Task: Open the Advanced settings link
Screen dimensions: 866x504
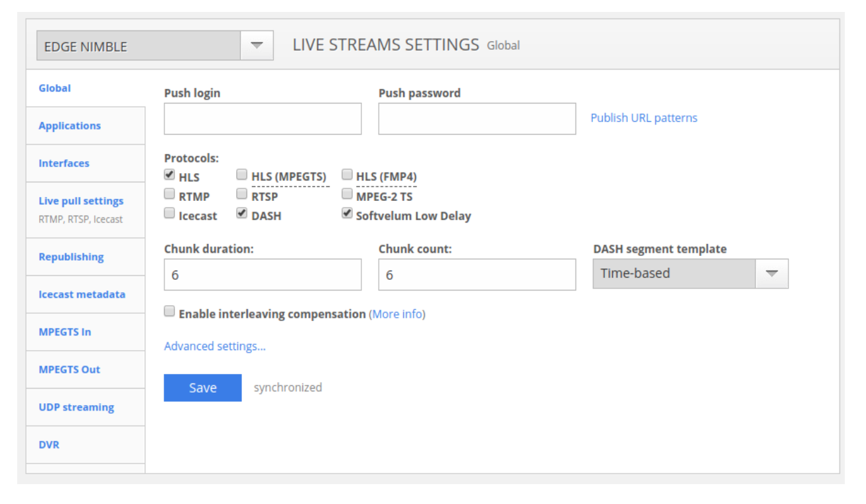Action: tap(215, 346)
